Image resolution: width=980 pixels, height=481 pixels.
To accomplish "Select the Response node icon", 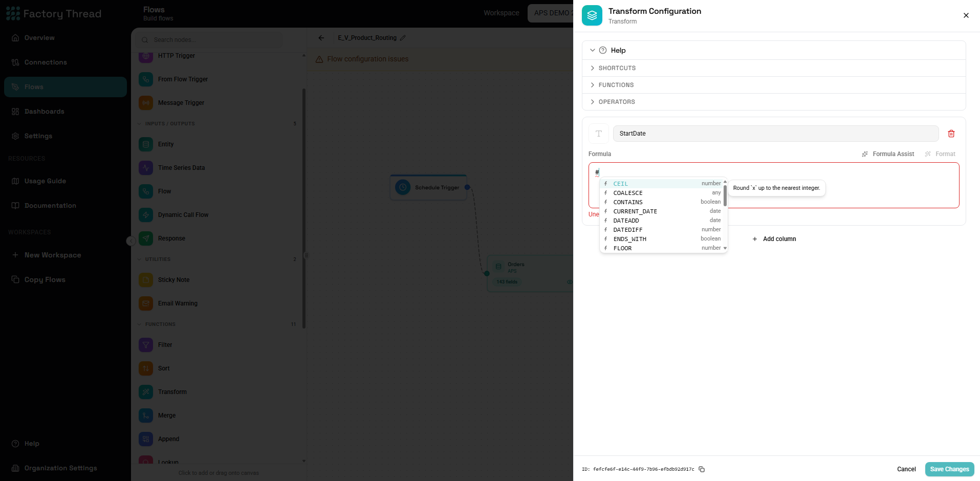I will click(146, 238).
